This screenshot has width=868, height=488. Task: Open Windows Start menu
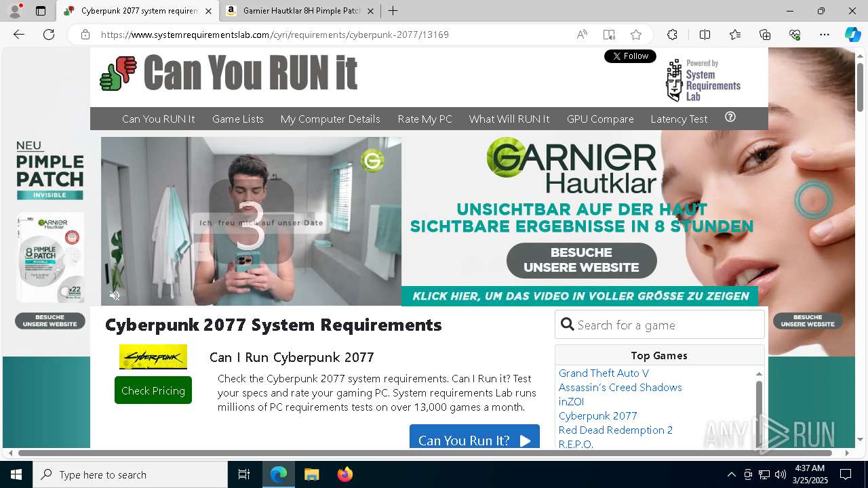point(16,474)
